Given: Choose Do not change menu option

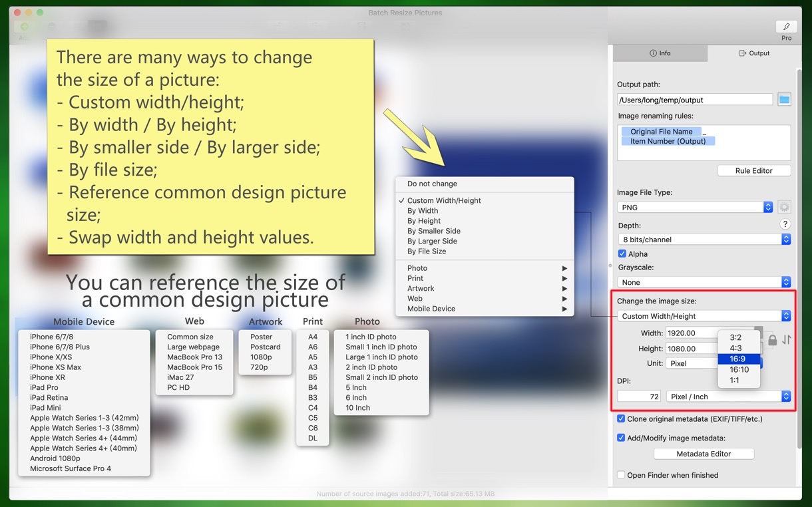Looking at the screenshot, I should pos(485,184).
